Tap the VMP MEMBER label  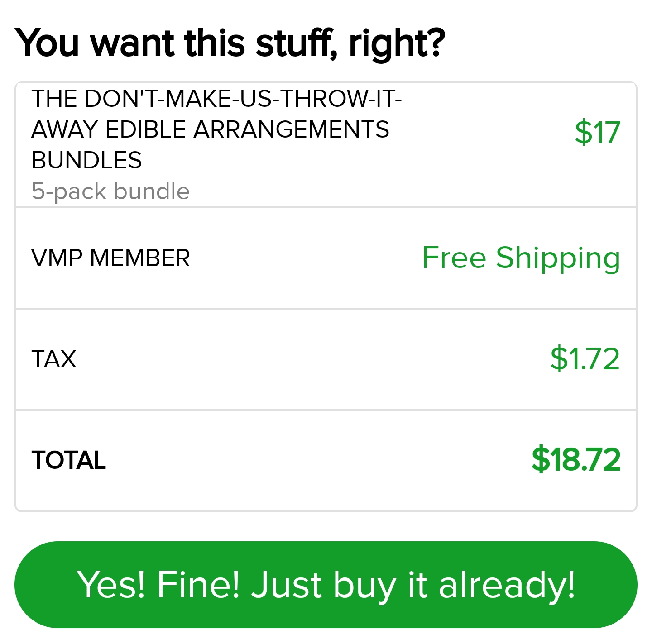[x=110, y=258]
